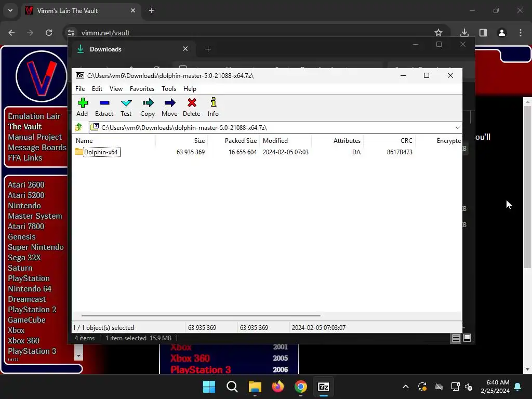Select the Move toolbar icon

click(169, 107)
